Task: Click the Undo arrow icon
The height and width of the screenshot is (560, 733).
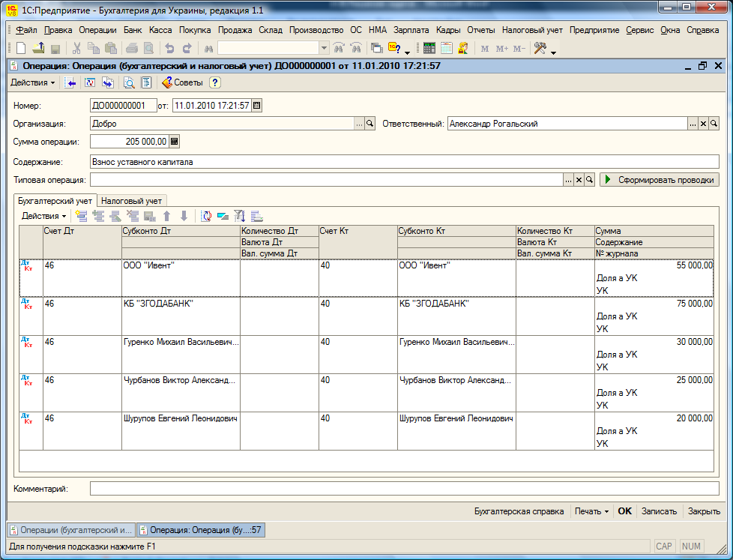Action: click(169, 48)
